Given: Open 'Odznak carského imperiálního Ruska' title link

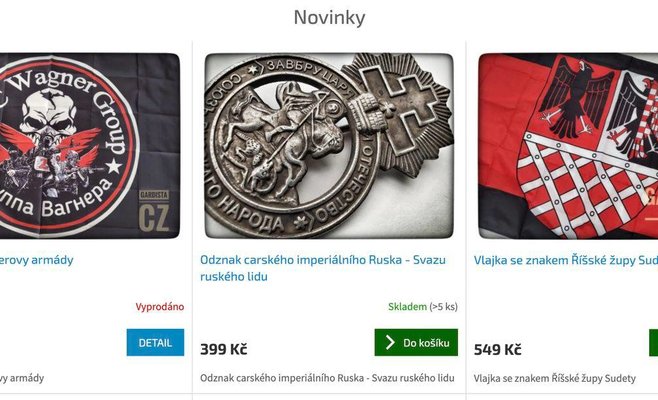Looking at the screenshot, I should click(x=323, y=268).
